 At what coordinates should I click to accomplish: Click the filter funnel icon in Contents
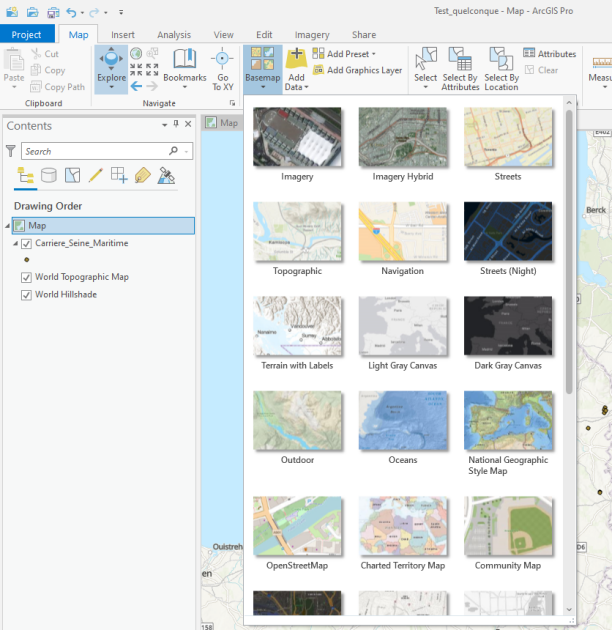pos(11,151)
